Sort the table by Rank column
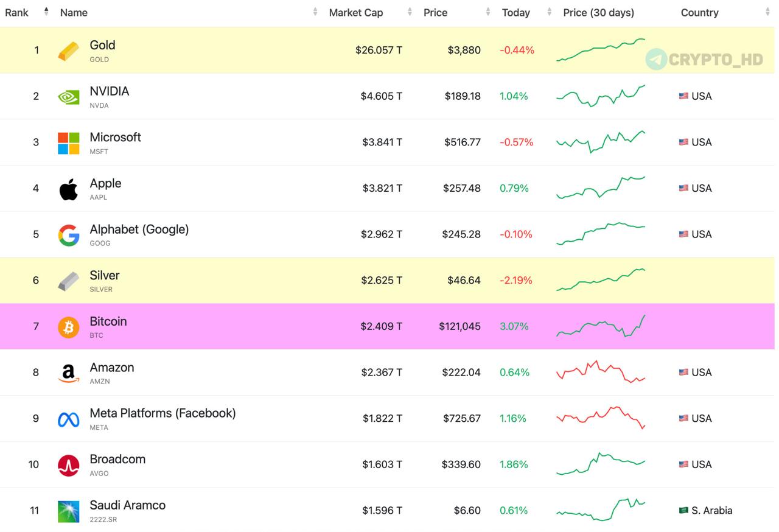This screenshot has width=779, height=532. click(17, 12)
